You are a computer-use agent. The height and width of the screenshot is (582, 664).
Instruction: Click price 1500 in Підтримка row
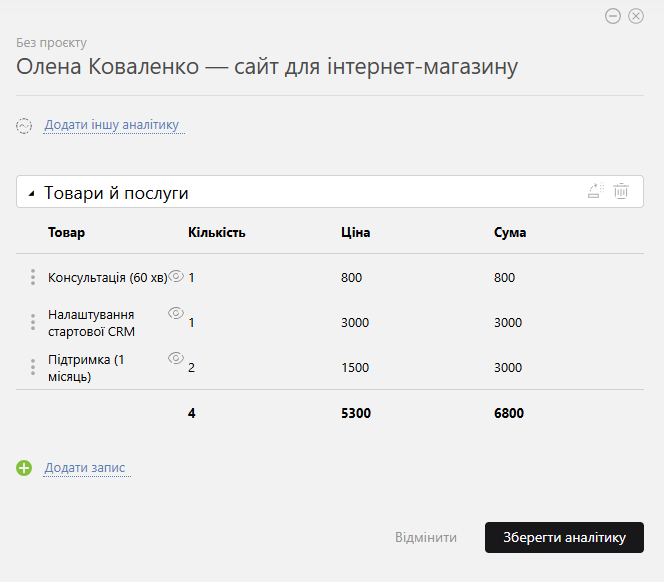click(x=355, y=368)
